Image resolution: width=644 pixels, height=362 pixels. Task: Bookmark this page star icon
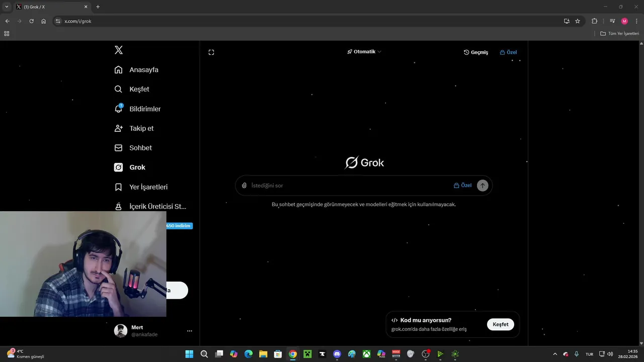click(578, 21)
